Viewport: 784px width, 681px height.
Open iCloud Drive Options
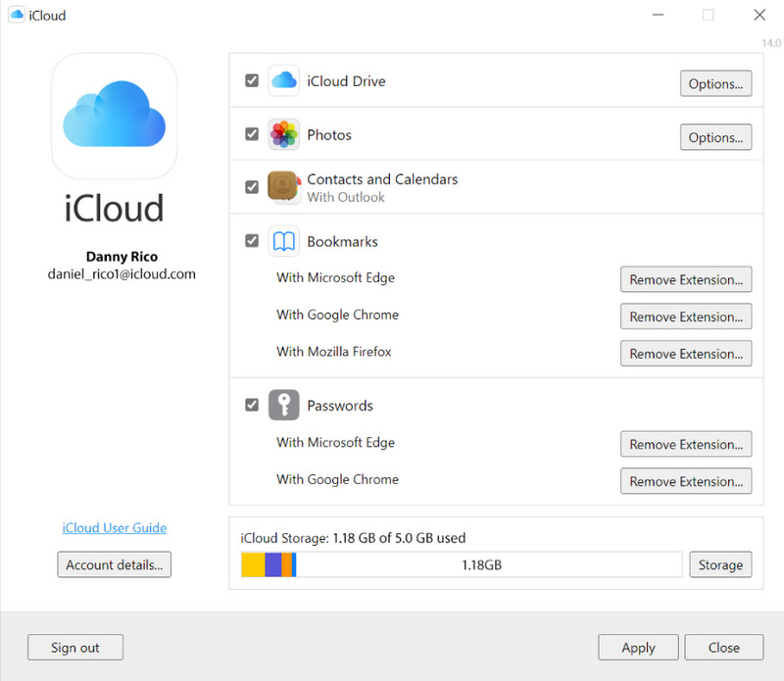point(715,83)
